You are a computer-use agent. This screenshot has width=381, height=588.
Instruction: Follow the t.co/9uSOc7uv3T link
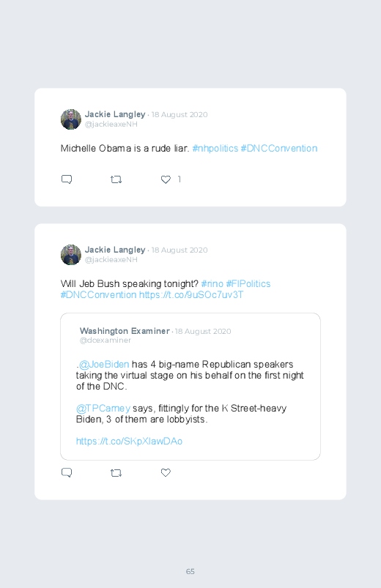[191, 295]
